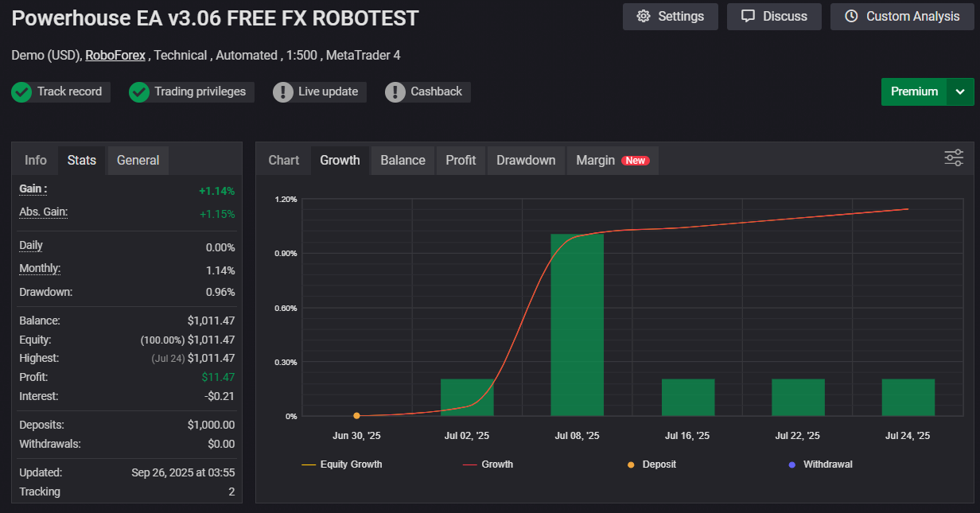
Task: Click the Custom Analysis clock icon
Action: (x=851, y=17)
